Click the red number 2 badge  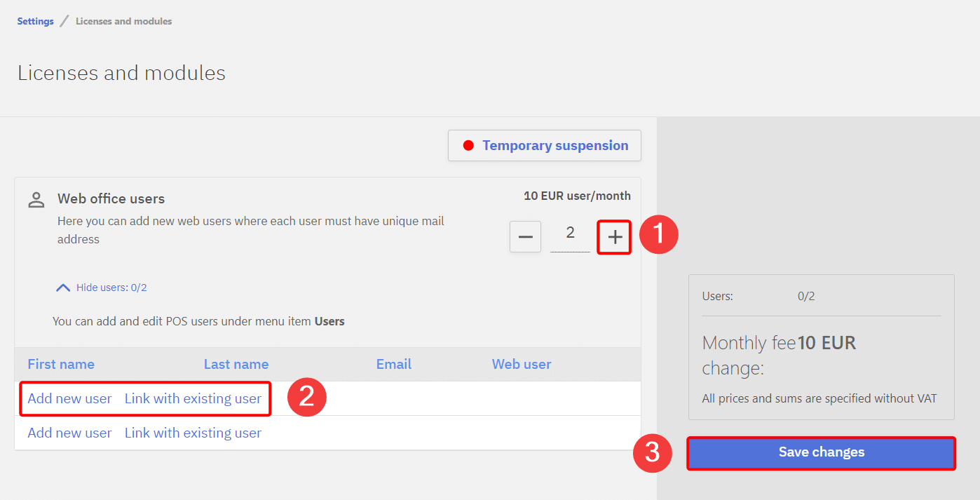coord(306,397)
